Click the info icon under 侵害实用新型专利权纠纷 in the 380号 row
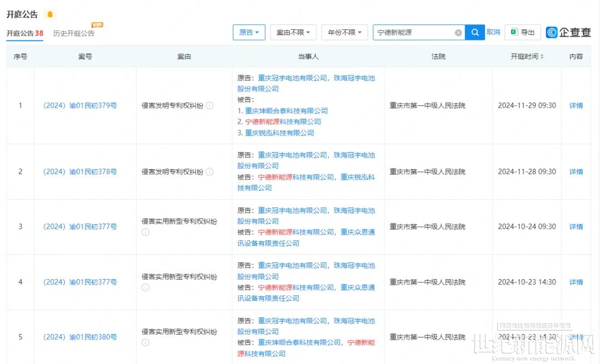Viewport: 600px width, 364px height. 146,342
